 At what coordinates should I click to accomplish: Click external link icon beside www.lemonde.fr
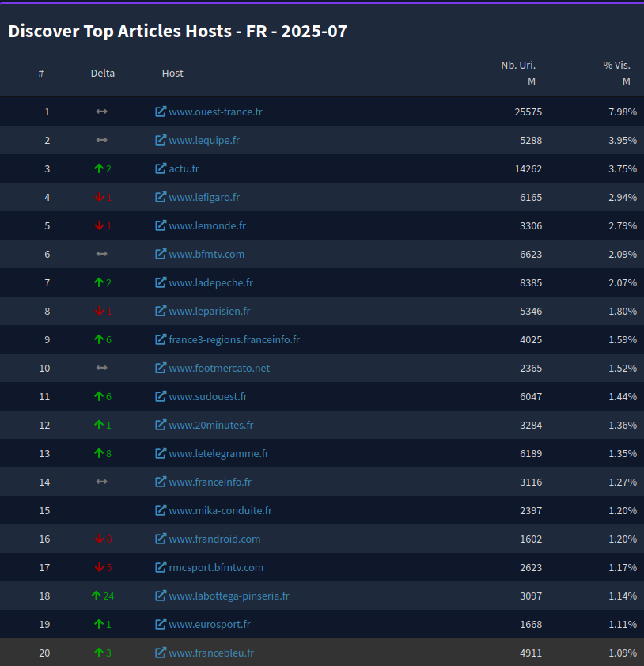pos(160,225)
